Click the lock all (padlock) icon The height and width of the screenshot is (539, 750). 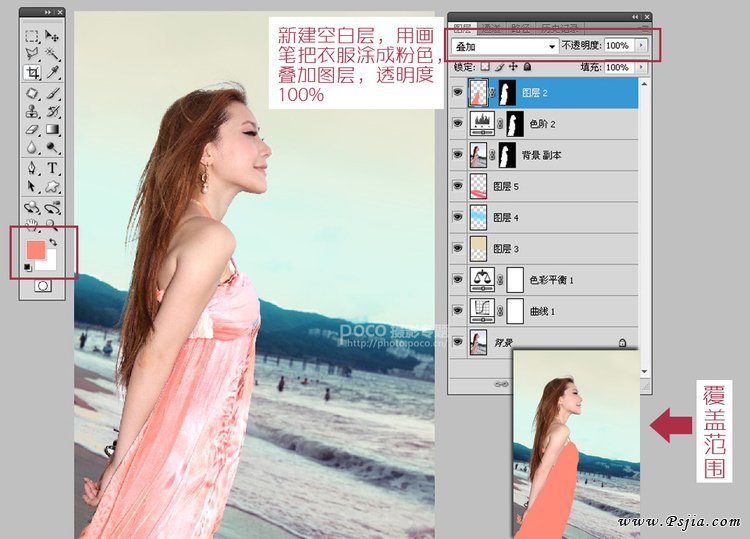tap(527, 68)
